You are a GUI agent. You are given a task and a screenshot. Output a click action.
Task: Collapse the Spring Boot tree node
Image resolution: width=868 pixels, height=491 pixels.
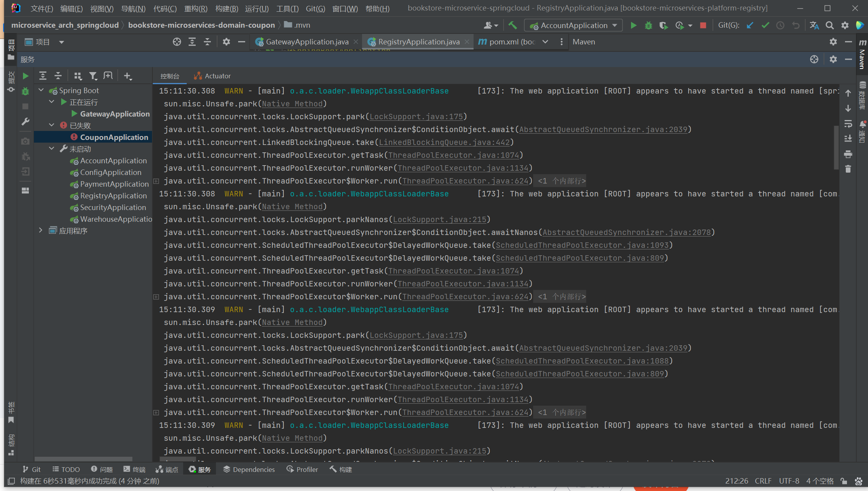41,90
